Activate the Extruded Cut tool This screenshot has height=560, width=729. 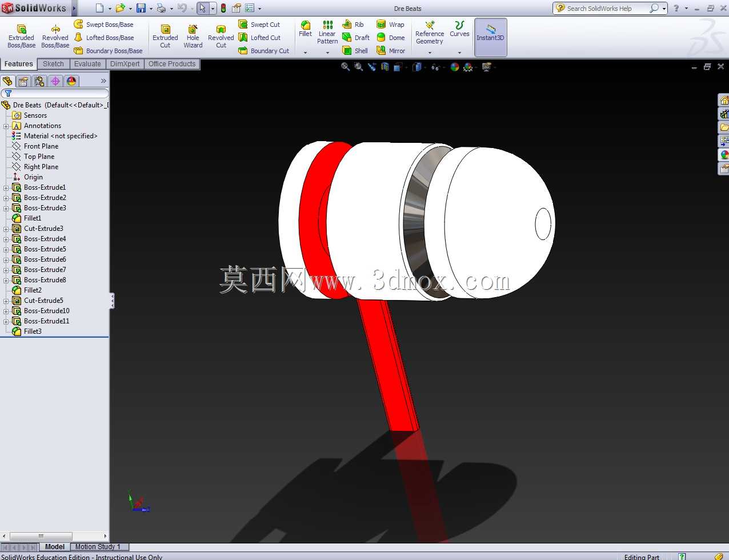point(165,36)
